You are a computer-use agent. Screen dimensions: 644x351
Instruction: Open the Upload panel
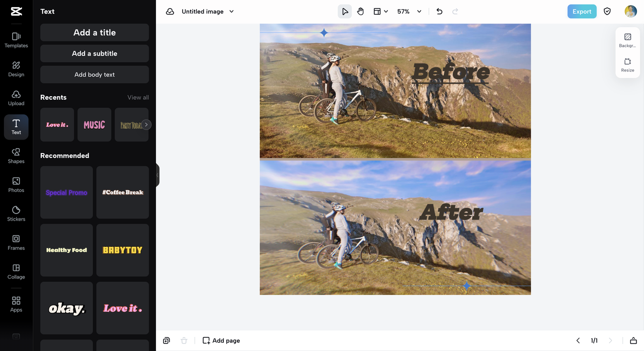(16, 98)
